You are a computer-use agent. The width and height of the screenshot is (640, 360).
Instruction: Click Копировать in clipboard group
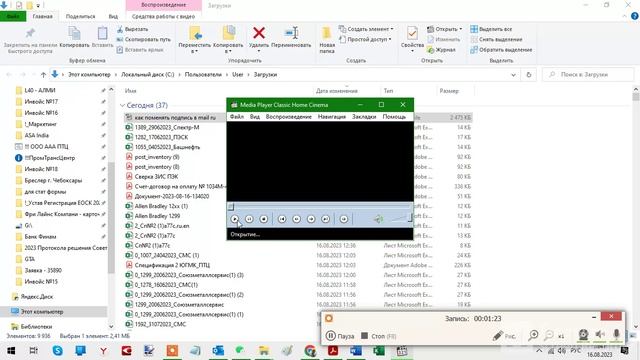(x=74, y=37)
